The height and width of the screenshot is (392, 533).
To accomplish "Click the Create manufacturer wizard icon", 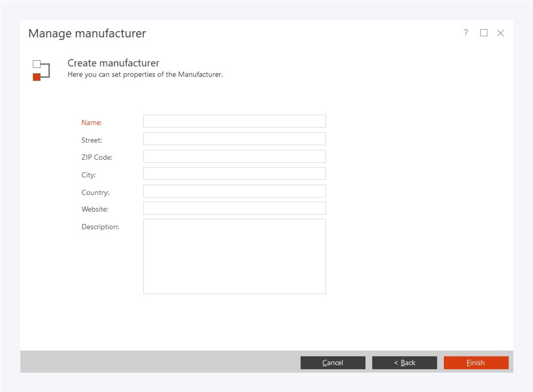I will pyautogui.click(x=41, y=70).
